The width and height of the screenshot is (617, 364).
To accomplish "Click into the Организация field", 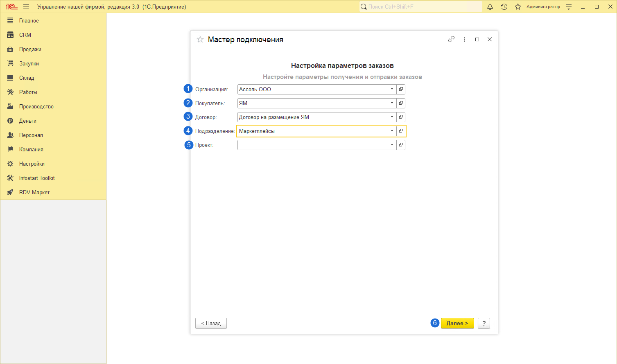I will click(312, 89).
